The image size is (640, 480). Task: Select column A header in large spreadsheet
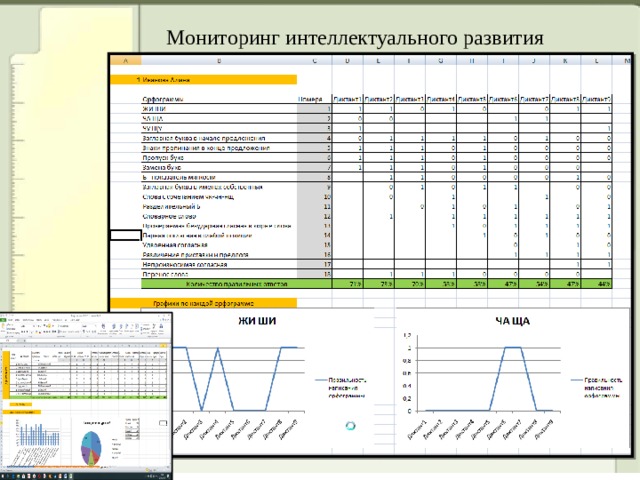pos(126,61)
